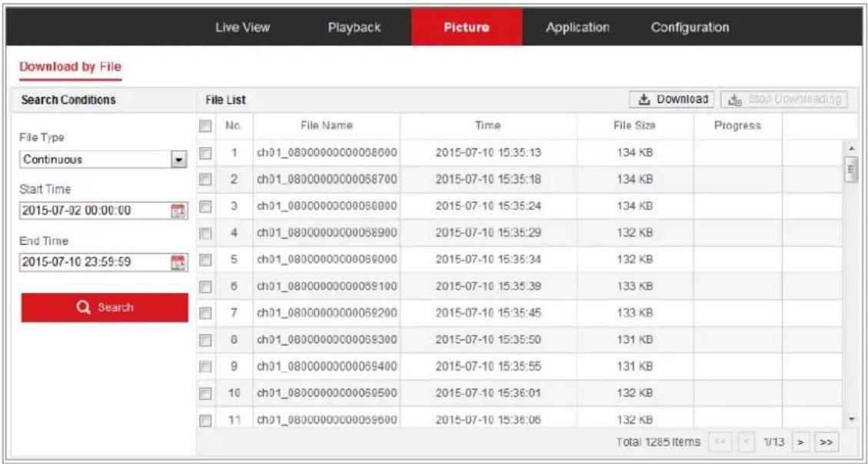Click time cell 2015-07-10 15:35:45
The height and width of the screenshot is (464, 868).
487,313
